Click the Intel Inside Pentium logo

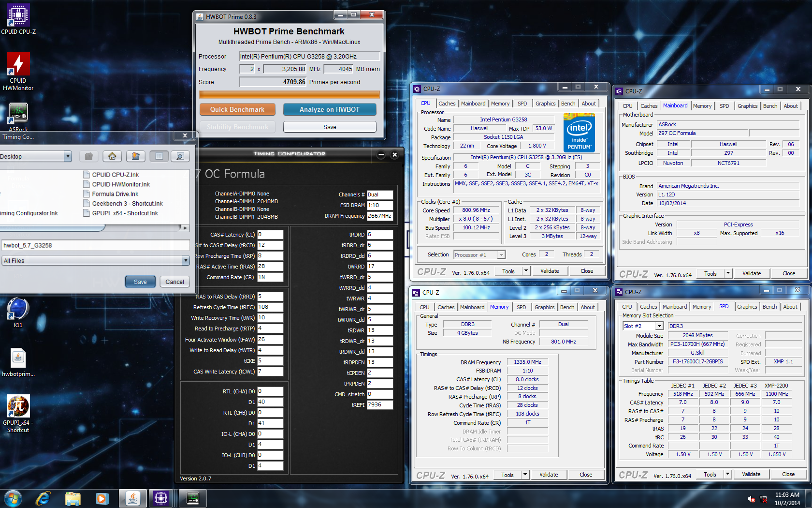579,133
